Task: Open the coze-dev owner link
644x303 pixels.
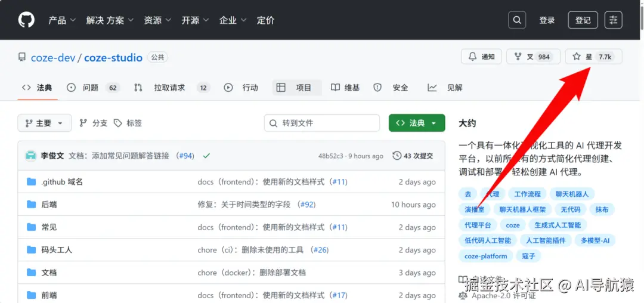Action: [x=54, y=57]
